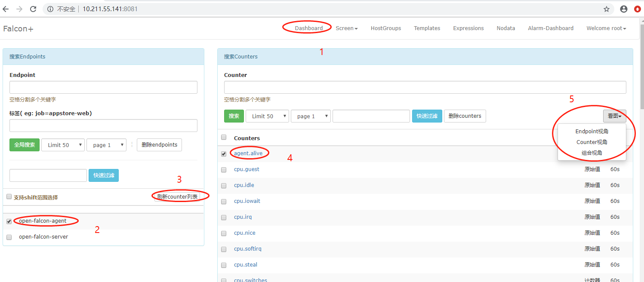
Task: Click the 刷新counter列表 button
Action: point(177,197)
